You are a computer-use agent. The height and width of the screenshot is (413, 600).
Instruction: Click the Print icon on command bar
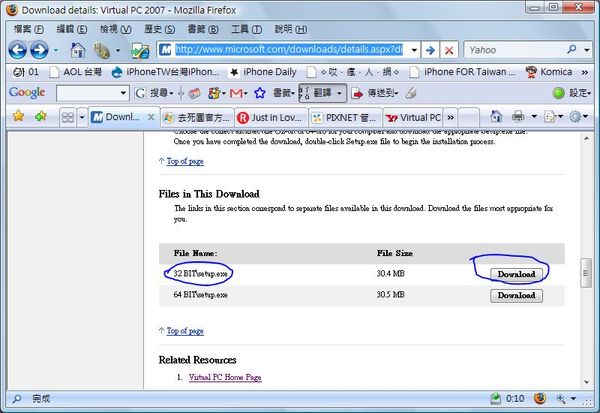tap(518, 116)
